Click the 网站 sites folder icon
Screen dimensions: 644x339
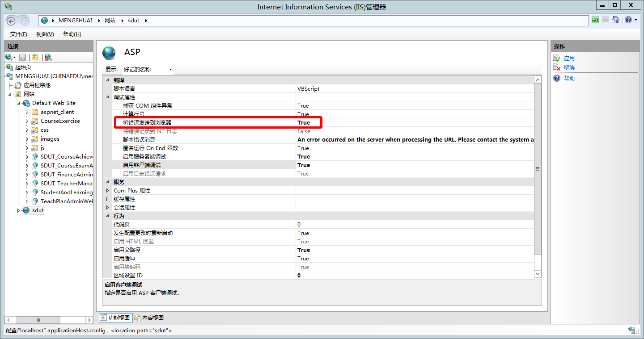pyautogui.click(x=18, y=94)
